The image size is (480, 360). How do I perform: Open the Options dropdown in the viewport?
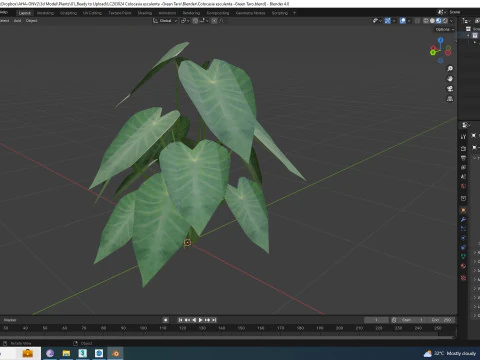tap(445, 29)
